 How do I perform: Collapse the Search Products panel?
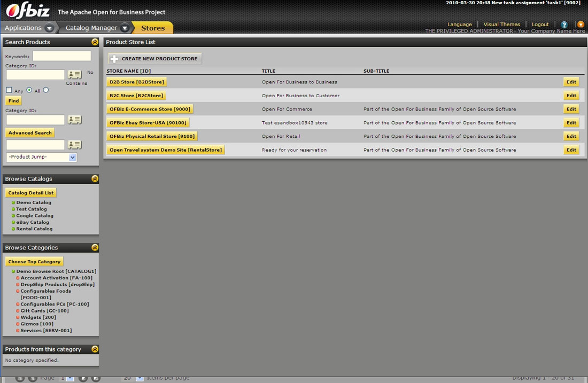[95, 42]
